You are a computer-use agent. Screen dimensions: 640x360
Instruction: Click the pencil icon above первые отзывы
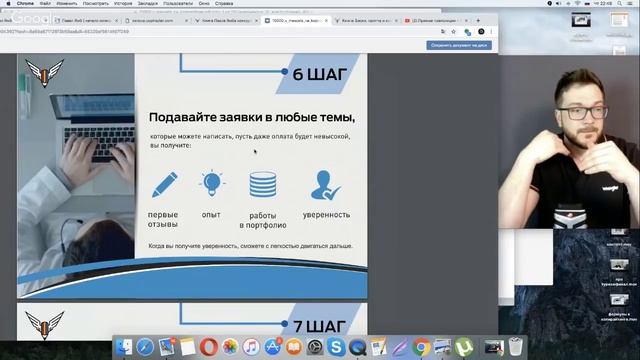164,184
